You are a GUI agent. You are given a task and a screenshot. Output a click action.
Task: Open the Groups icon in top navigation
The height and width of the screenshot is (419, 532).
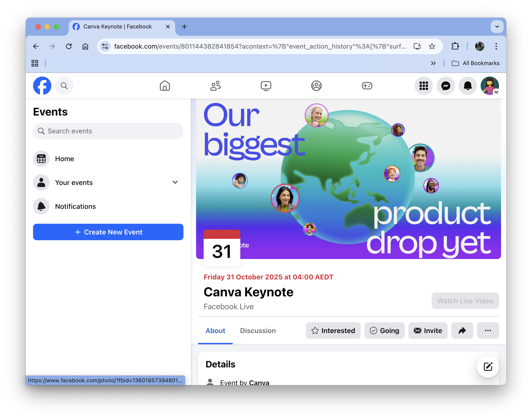tap(316, 86)
